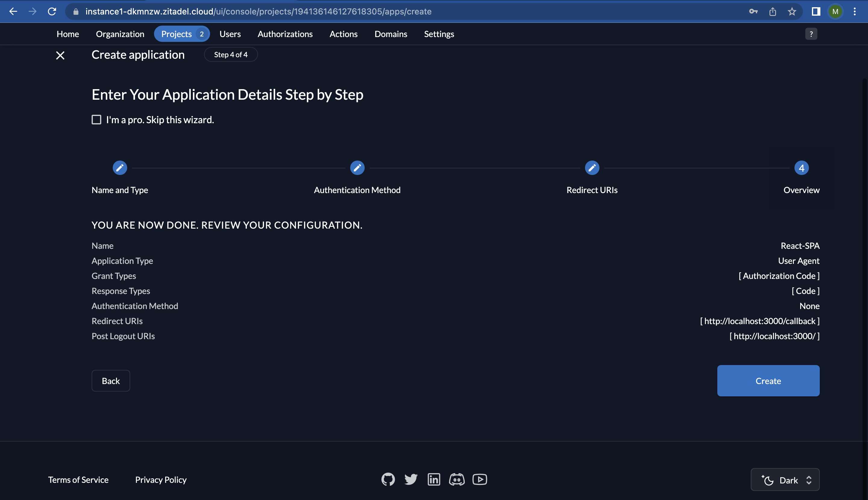
Task: Click the Back button
Action: (x=111, y=380)
